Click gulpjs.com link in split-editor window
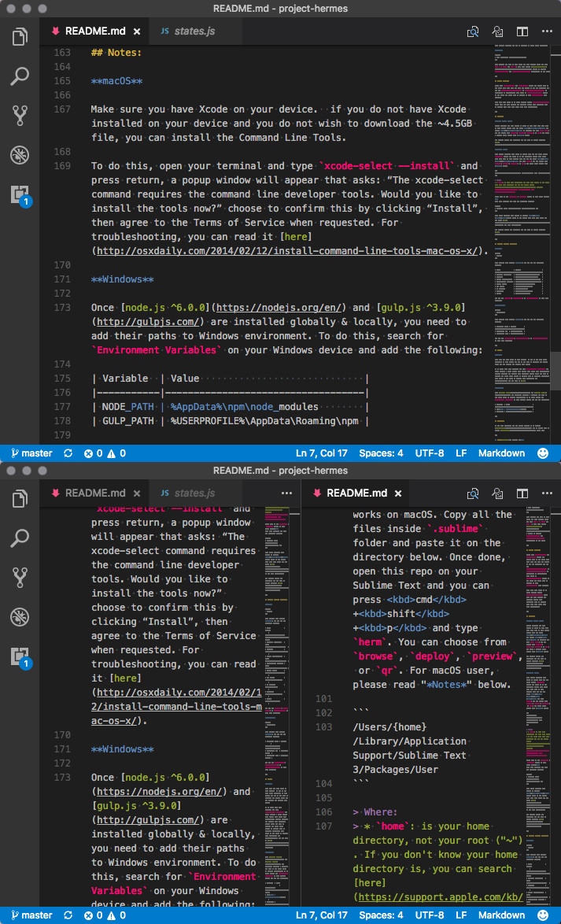This screenshot has width=561, height=924. point(149,819)
